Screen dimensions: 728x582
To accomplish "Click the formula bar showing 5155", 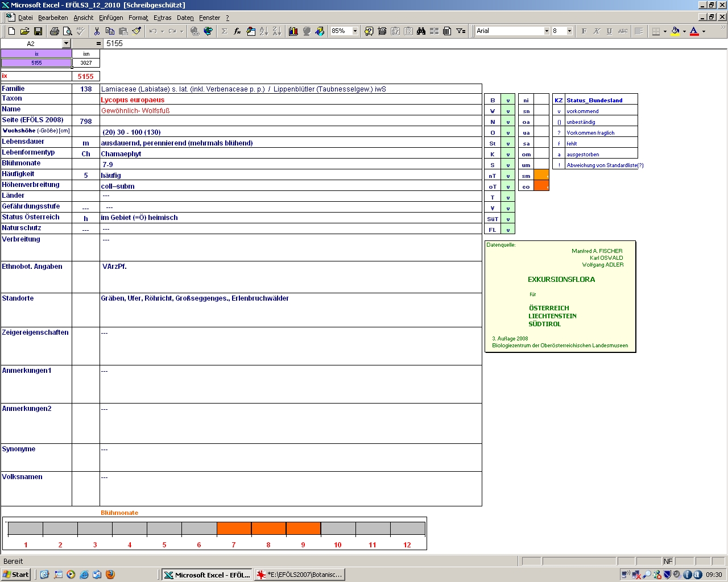I will 415,44.
